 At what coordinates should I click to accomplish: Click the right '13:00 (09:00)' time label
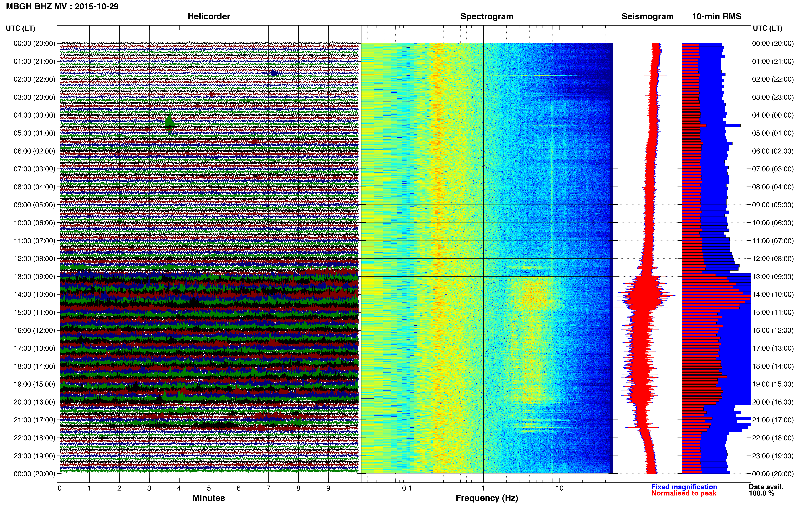point(773,277)
